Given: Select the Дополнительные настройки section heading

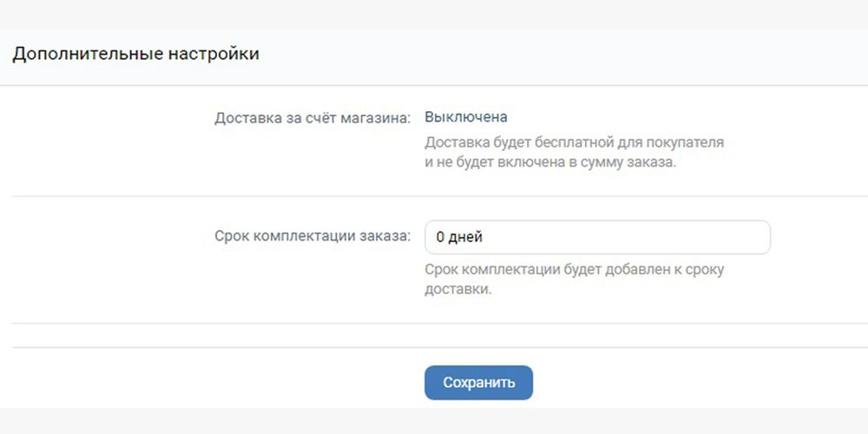Looking at the screenshot, I should click(x=135, y=54).
